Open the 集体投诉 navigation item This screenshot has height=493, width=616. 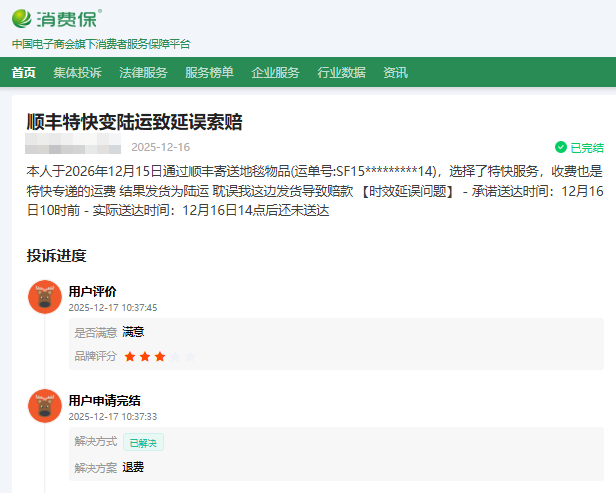[x=77, y=72]
